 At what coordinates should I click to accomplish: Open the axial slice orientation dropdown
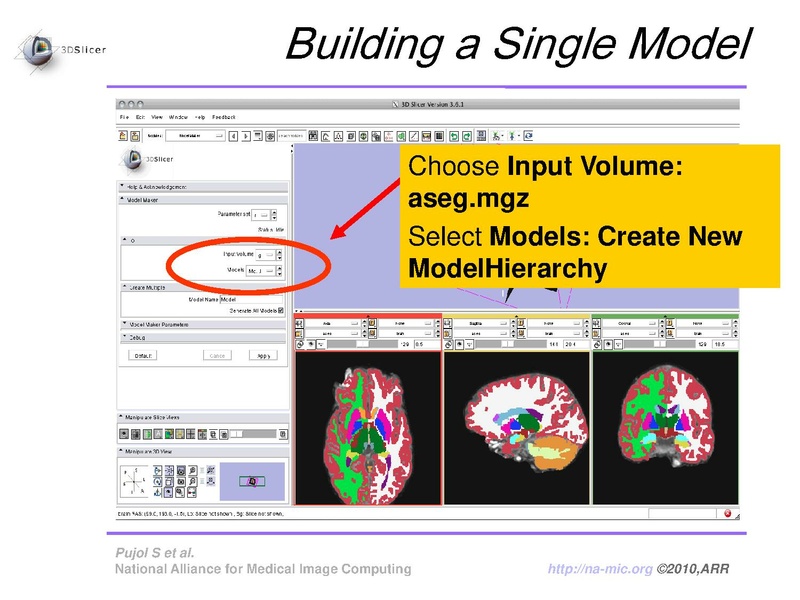pyautogui.click(x=333, y=323)
